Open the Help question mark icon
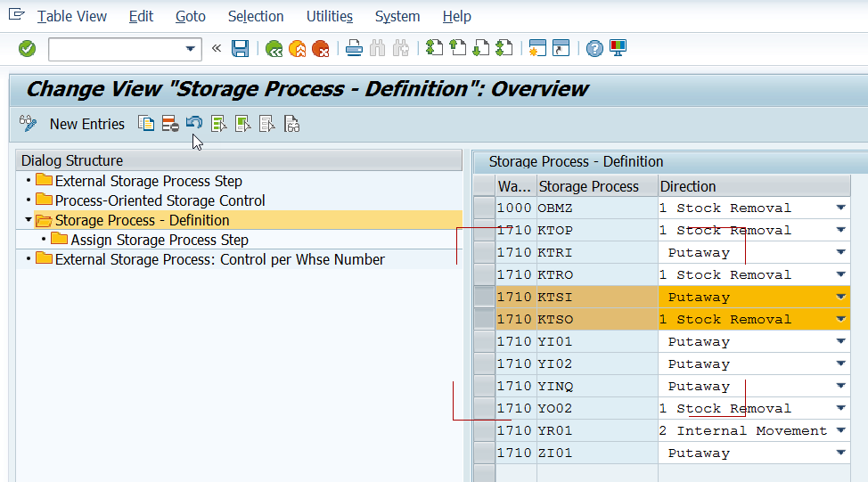This screenshot has width=868, height=482. [594, 49]
